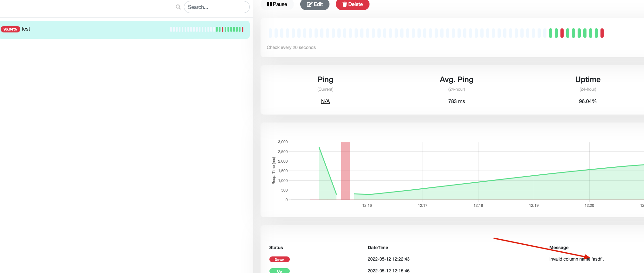Click the Uptime heading

(588, 80)
